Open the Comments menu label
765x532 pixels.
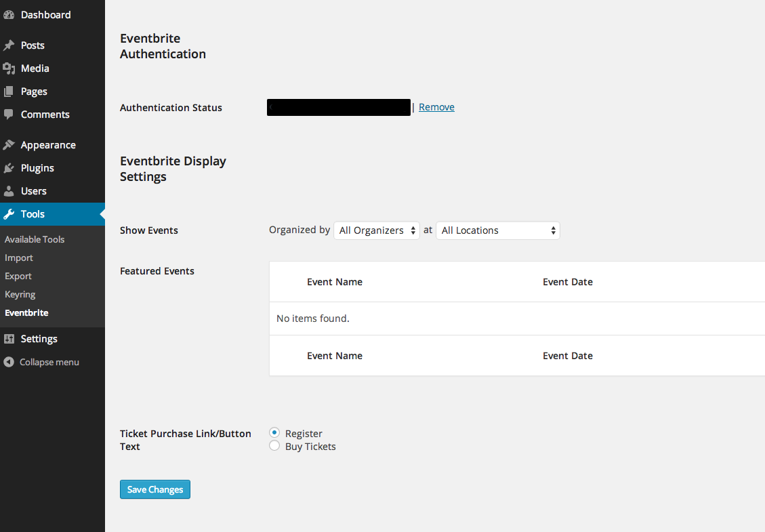click(x=45, y=115)
